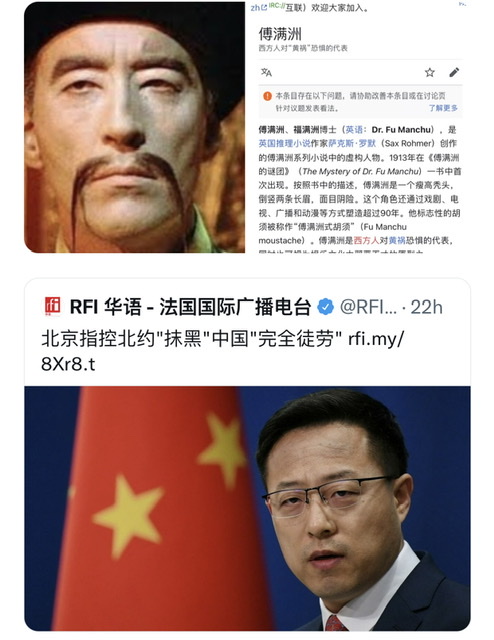494x640 pixels.
Task: Open the 黄祸 link
Action: click(396, 240)
